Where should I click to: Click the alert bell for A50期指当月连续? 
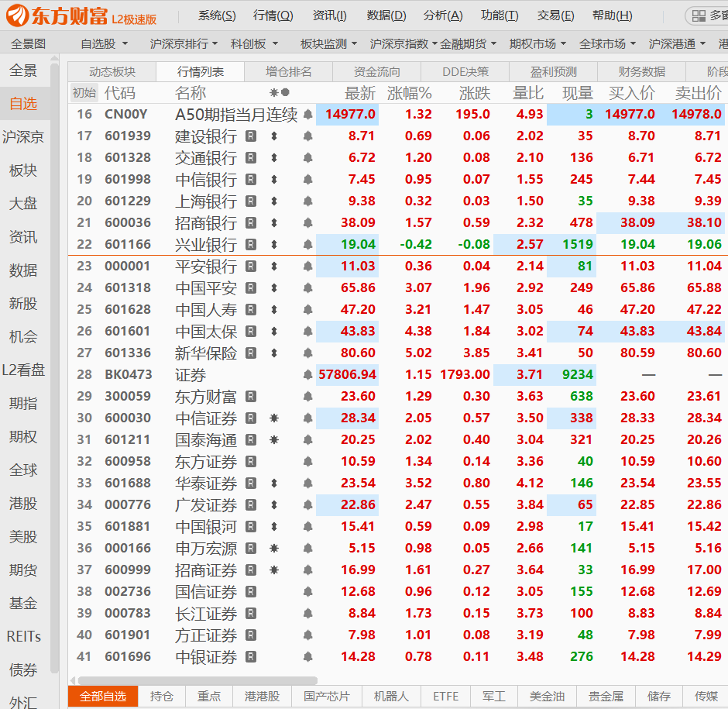tap(307, 115)
